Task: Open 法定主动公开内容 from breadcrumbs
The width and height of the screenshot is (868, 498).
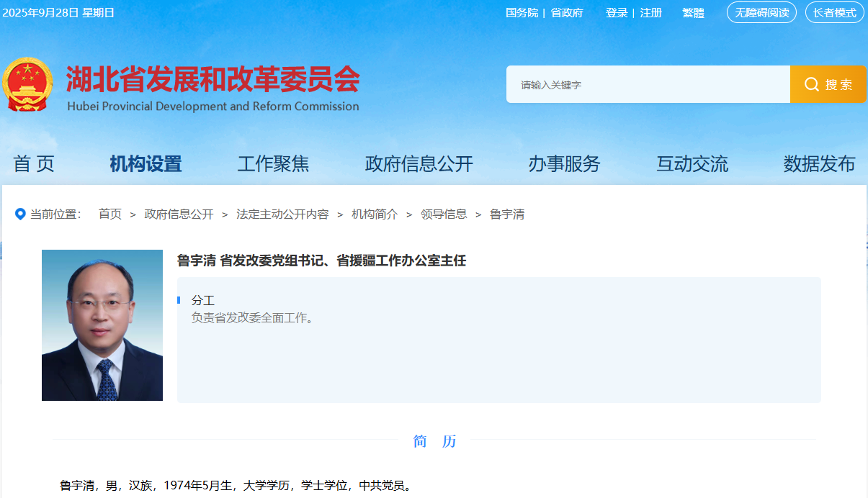Action: coord(282,214)
